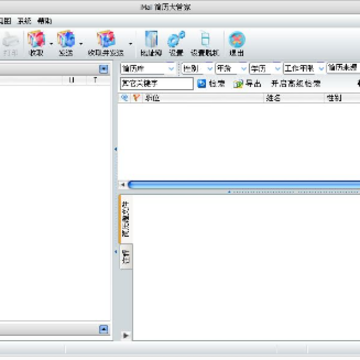Click the Other Keywords (其它关键字) input field

click(x=157, y=84)
